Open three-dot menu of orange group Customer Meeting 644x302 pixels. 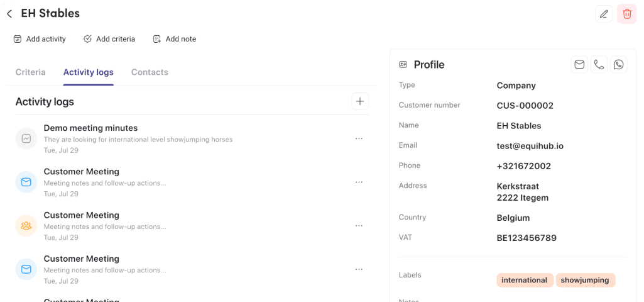point(359,226)
